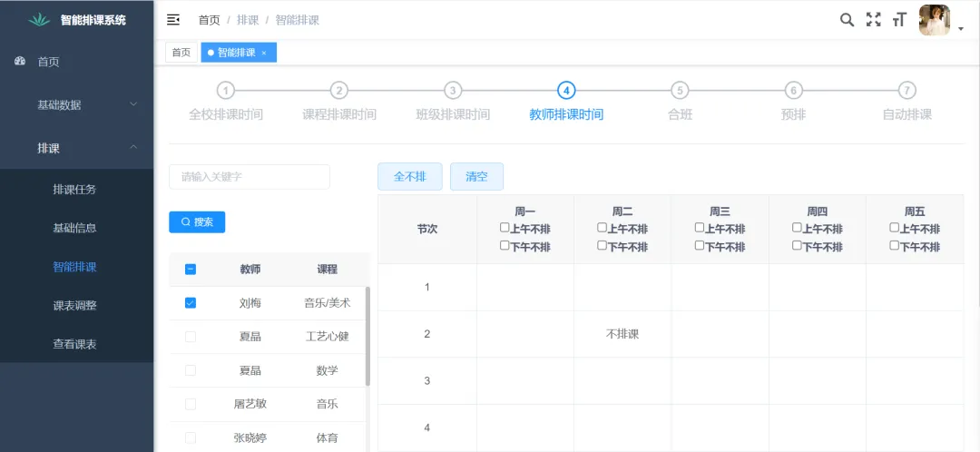Viewport: 980px width, 452px height.
Task: Click step 5 合班 circle icon
Action: click(x=680, y=90)
